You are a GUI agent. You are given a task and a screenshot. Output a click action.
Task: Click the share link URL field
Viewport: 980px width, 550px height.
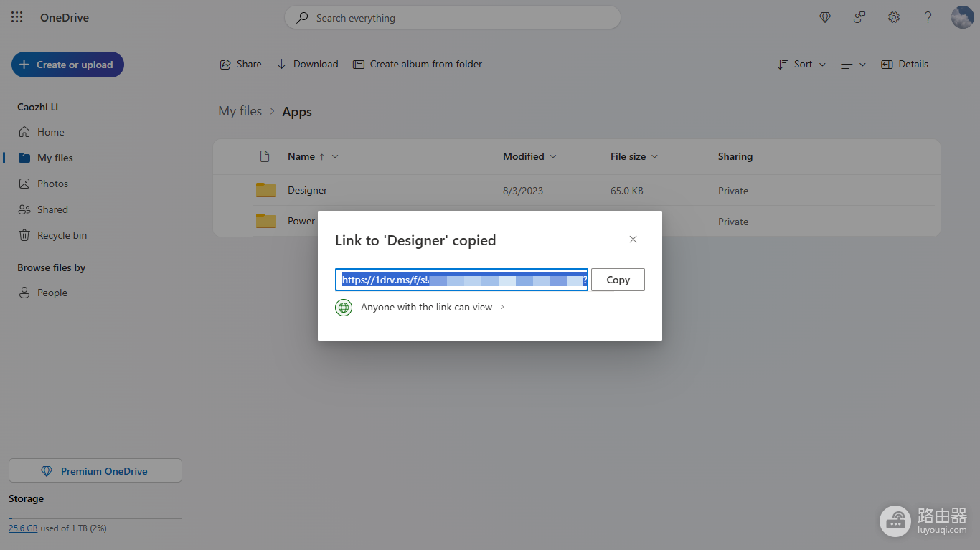pos(461,280)
